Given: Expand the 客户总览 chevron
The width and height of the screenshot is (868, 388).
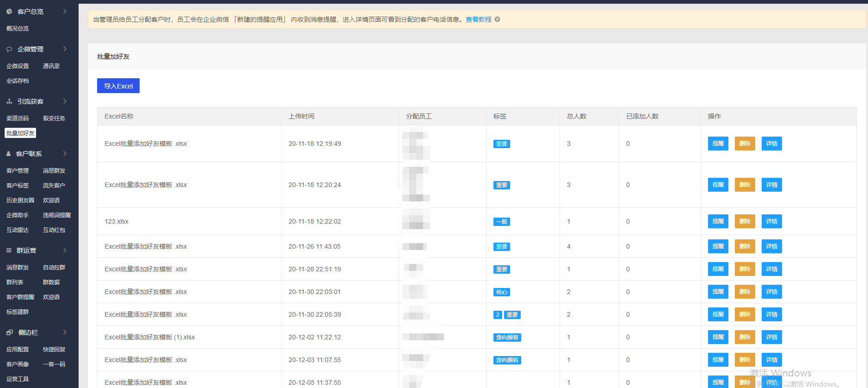Looking at the screenshot, I should (x=65, y=11).
